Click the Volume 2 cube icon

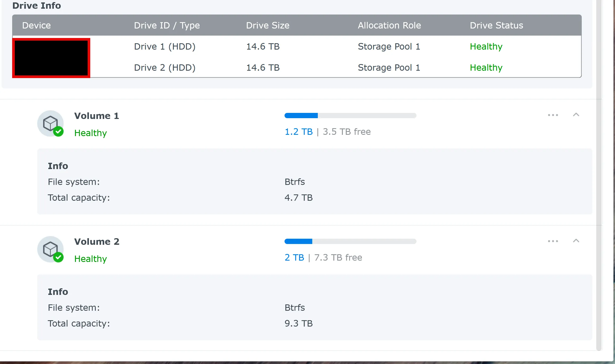click(x=51, y=249)
